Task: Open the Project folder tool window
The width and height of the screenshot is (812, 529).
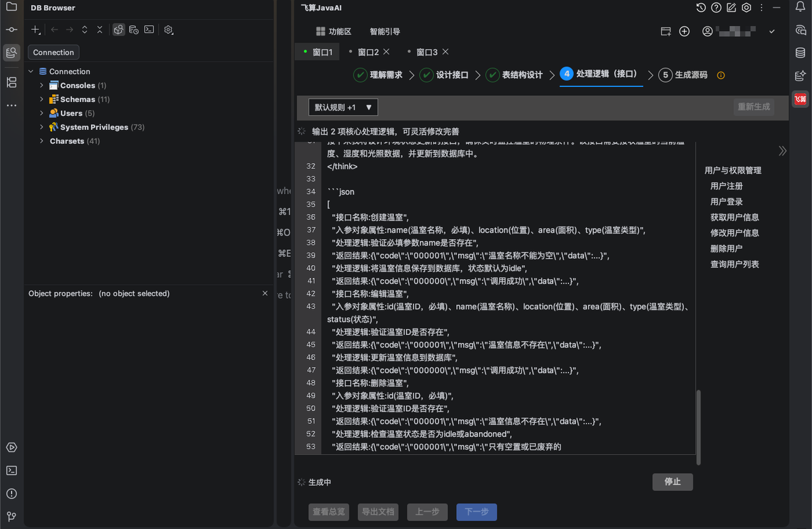Action: [x=11, y=8]
